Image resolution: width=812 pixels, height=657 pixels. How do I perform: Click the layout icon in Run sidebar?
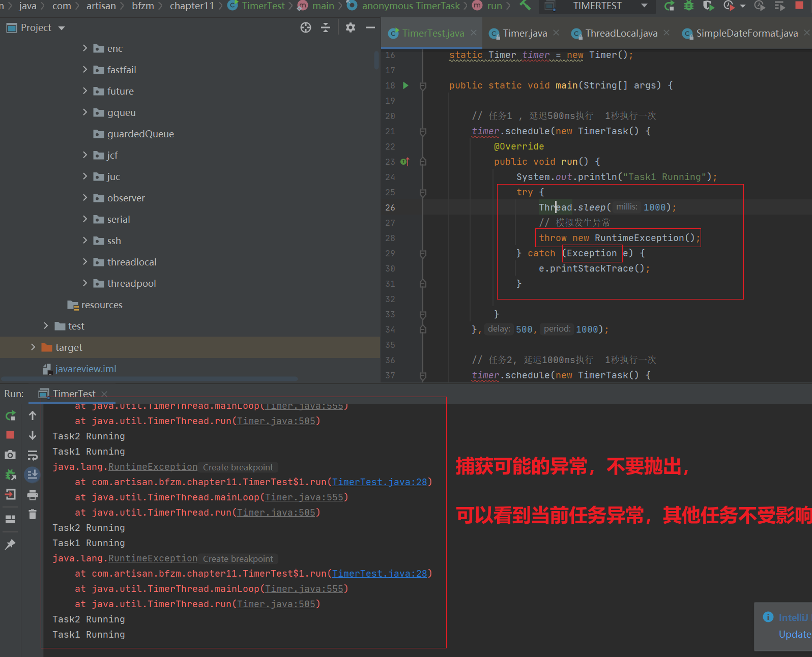[x=10, y=519]
